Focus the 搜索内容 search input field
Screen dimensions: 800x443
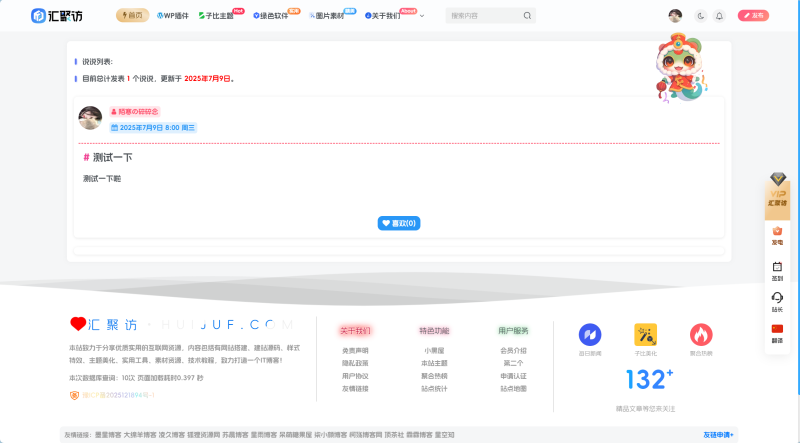point(482,16)
